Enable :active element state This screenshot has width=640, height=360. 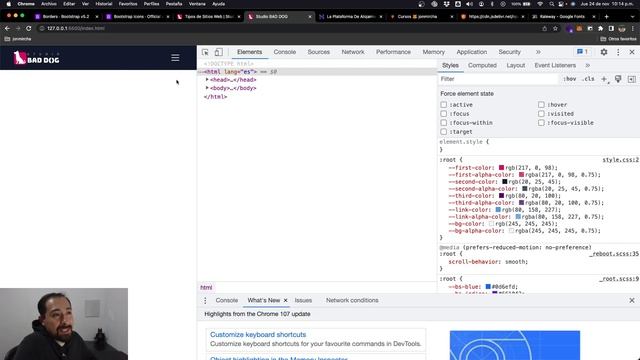click(x=444, y=105)
